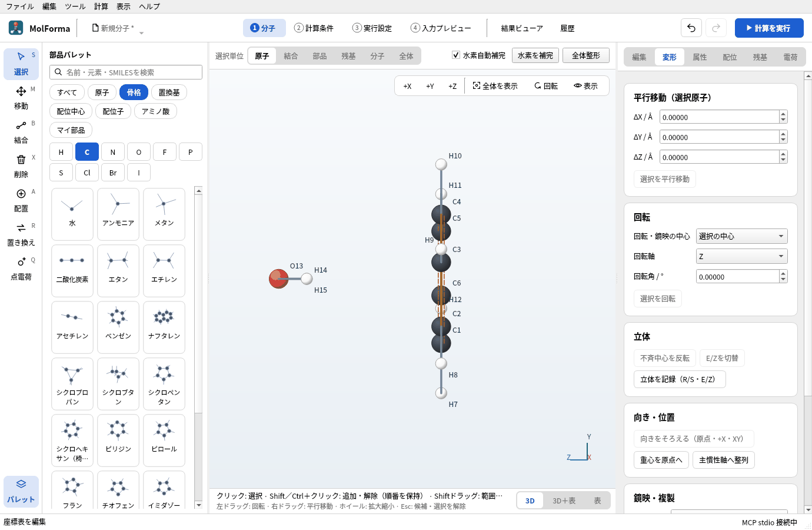812x530 pixels.
Task: Click the parts search input field
Action: pyautogui.click(x=126, y=72)
